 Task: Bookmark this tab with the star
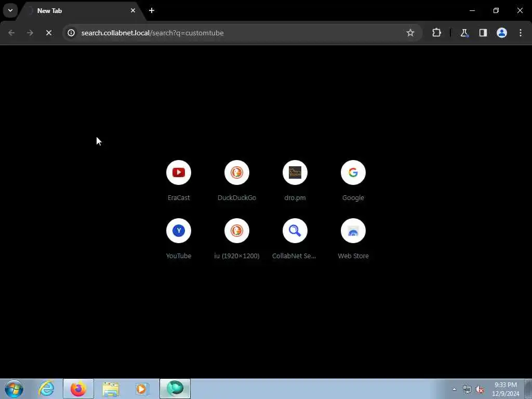coord(410,33)
